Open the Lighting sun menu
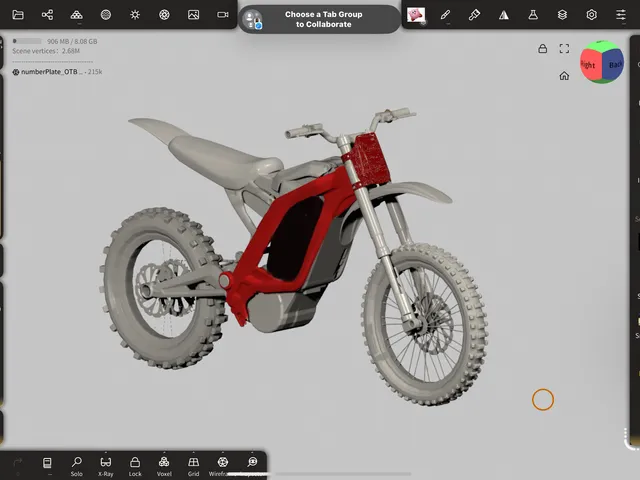The image size is (640, 480). coord(135,15)
